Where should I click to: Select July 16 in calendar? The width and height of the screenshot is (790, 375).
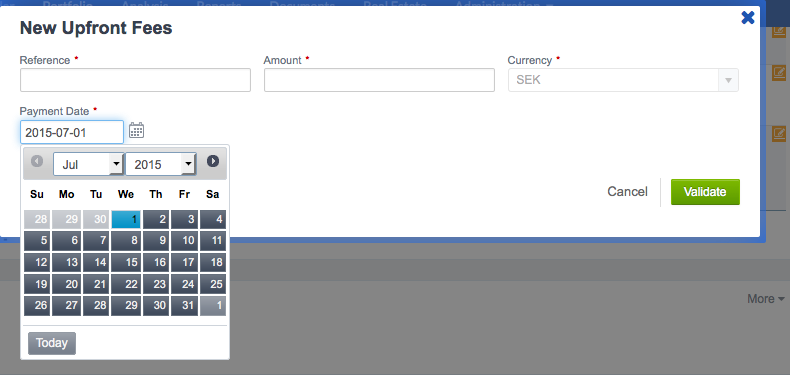tap(156, 263)
